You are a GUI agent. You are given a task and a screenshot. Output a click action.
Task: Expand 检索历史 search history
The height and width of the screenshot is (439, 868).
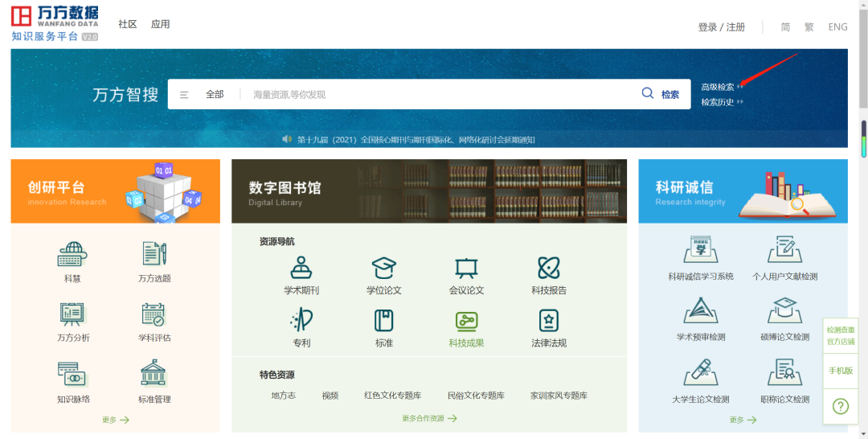click(722, 102)
